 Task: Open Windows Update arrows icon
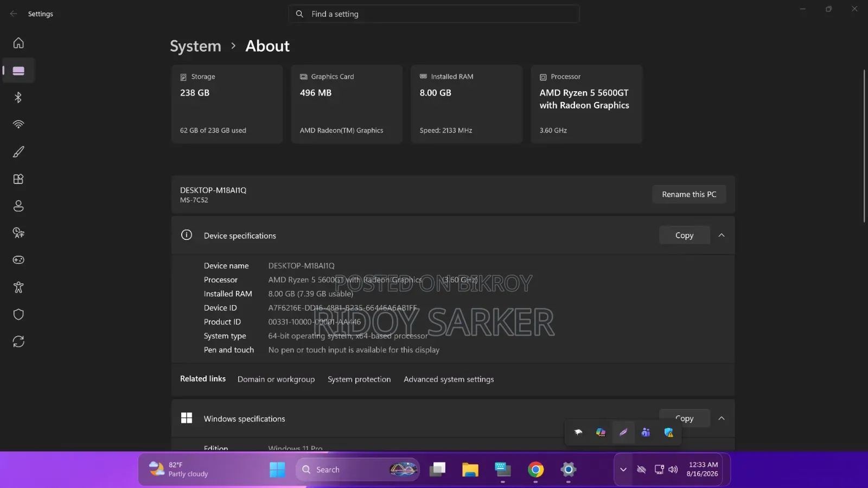coord(18,341)
